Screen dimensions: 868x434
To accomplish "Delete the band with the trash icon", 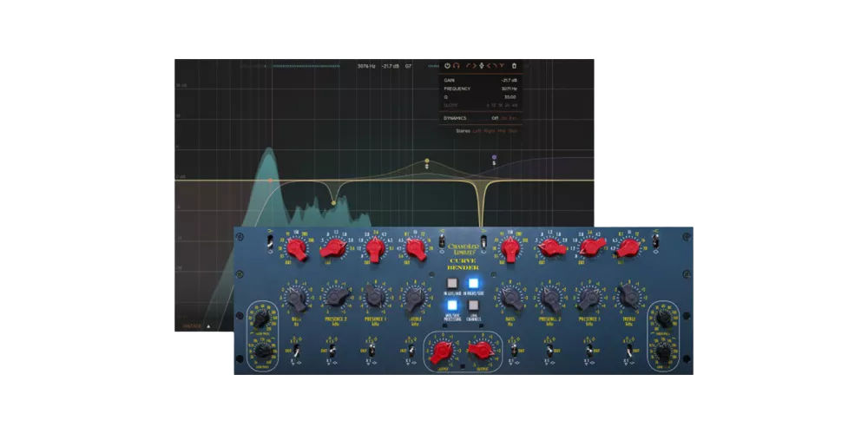I will 514,66.
